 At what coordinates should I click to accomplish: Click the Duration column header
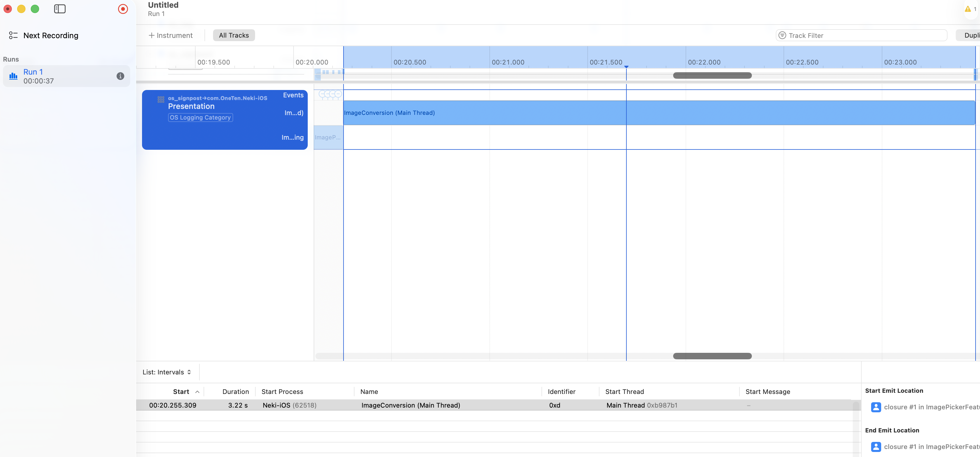tap(236, 392)
